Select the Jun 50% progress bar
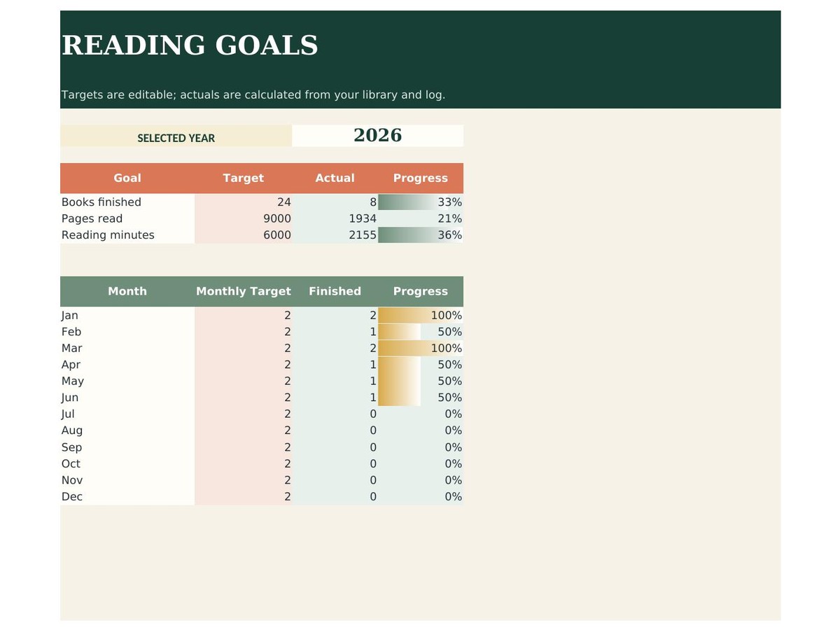This screenshot has width=840, height=630. click(x=421, y=398)
